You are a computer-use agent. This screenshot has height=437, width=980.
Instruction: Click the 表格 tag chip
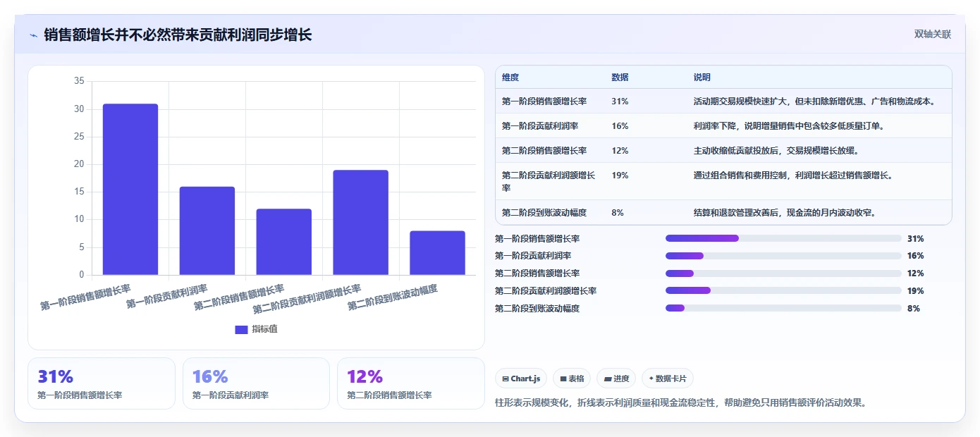572,378
